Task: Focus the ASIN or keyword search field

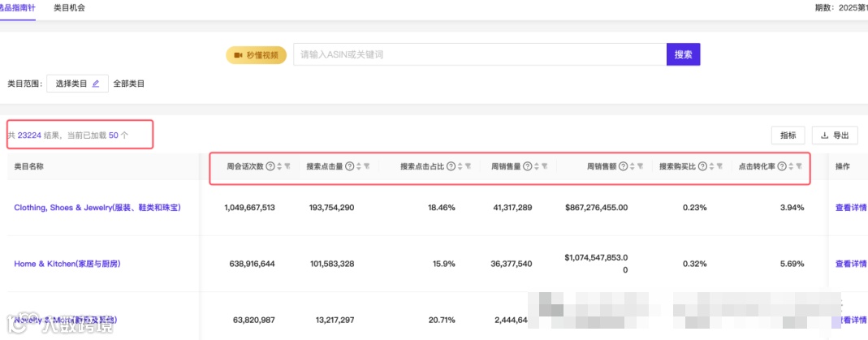Action: point(479,54)
